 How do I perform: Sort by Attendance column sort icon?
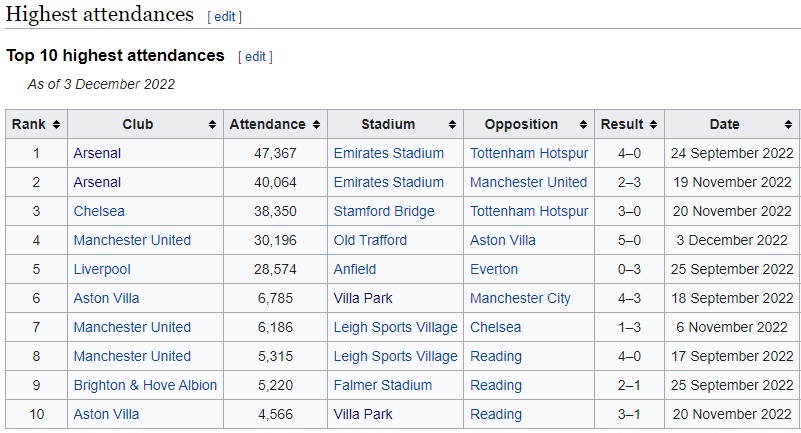[316, 125]
